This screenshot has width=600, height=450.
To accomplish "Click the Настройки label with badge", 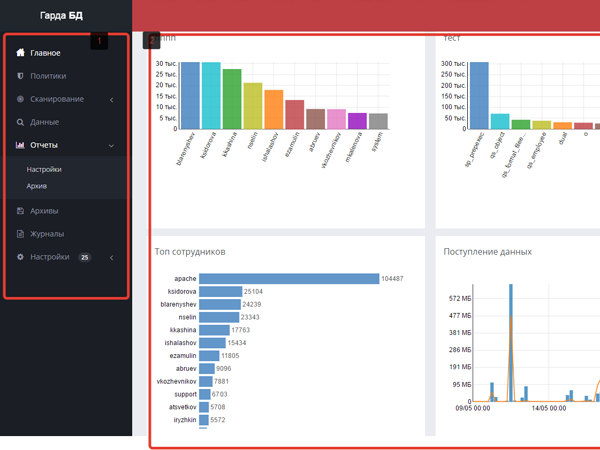I will click(50, 257).
